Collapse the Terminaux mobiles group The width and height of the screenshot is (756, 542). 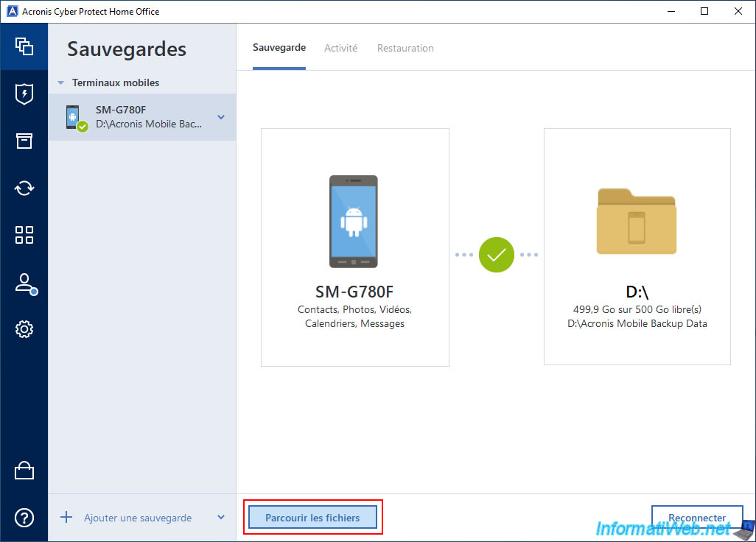(60, 83)
